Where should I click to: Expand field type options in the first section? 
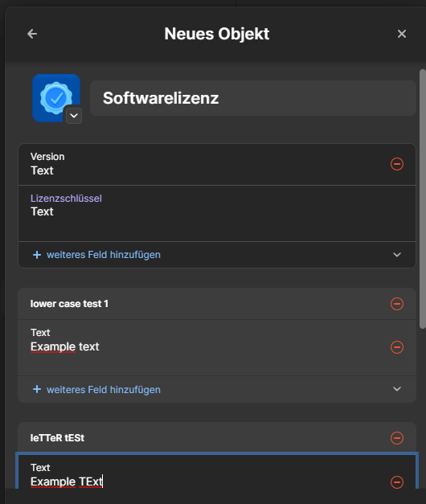pyautogui.click(x=397, y=255)
